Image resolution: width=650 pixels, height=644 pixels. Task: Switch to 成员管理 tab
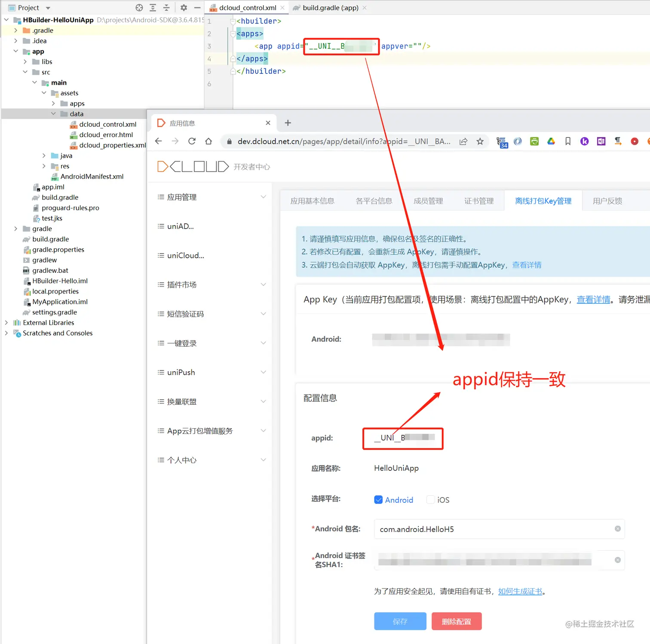[428, 201]
